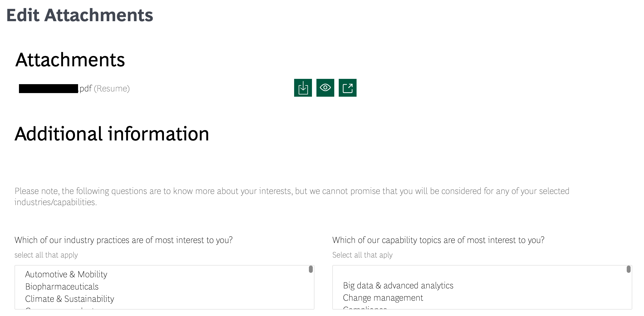Click the industry practices list scrollbar
644x316 pixels.
point(311,269)
